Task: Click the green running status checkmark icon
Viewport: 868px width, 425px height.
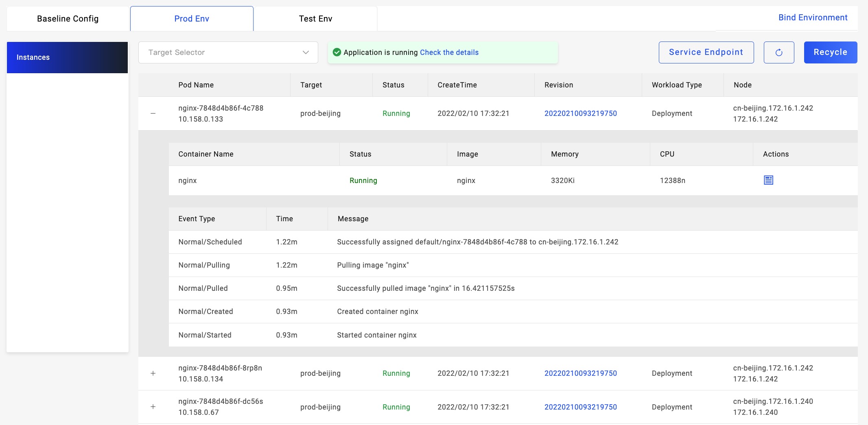Action: pyautogui.click(x=337, y=52)
